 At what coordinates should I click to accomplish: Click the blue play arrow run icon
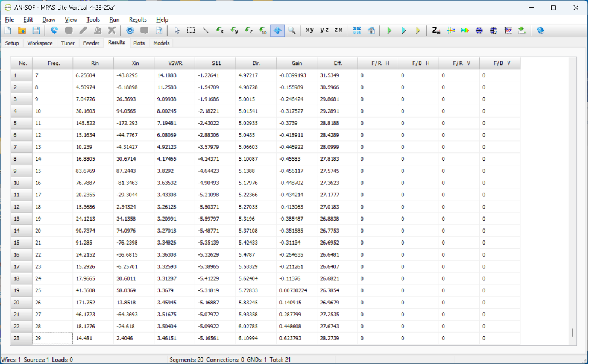(x=403, y=31)
